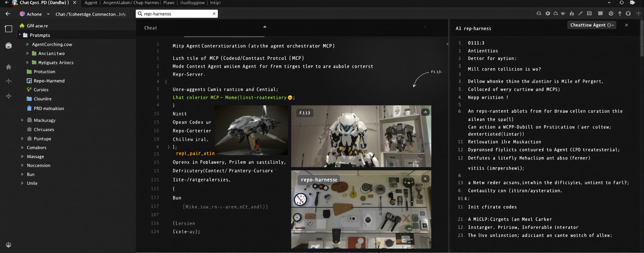Expand the Comabors tree item
Screen dimensions: 644x253
(22, 147)
